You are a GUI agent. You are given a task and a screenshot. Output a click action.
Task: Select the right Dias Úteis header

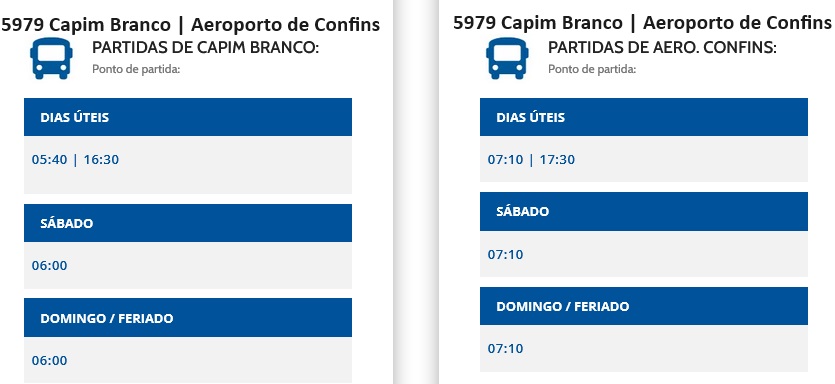tap(644, 117)
